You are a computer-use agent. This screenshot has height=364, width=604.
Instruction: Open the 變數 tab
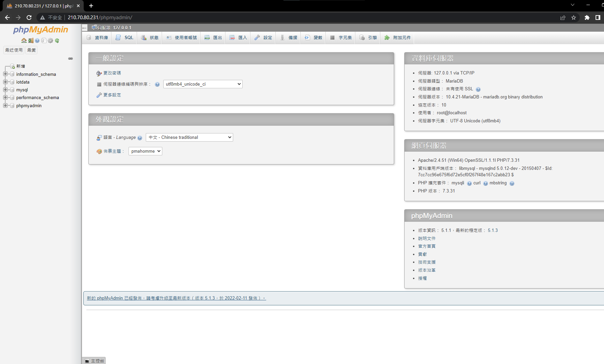click(313, 38)
